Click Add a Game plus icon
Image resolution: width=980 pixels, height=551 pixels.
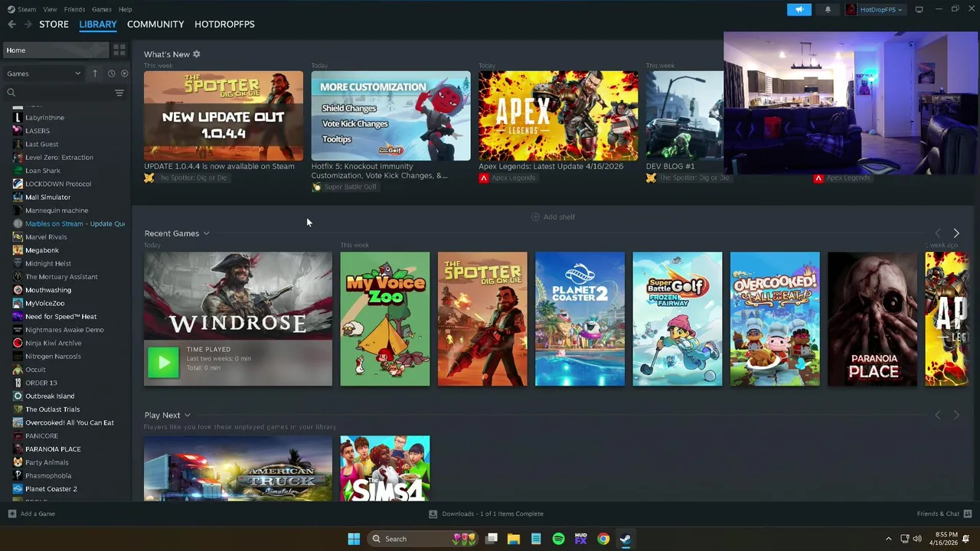click(11, 514)
